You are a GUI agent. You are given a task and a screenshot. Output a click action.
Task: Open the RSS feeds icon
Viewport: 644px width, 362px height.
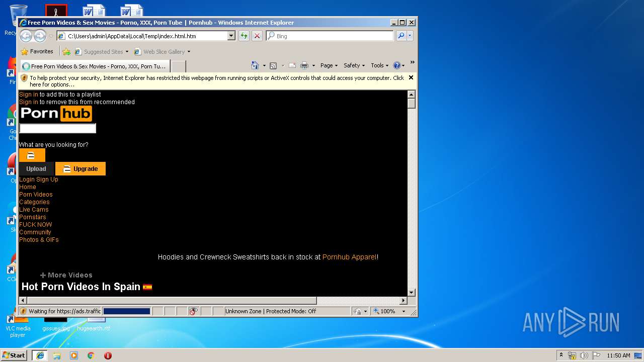273,65
